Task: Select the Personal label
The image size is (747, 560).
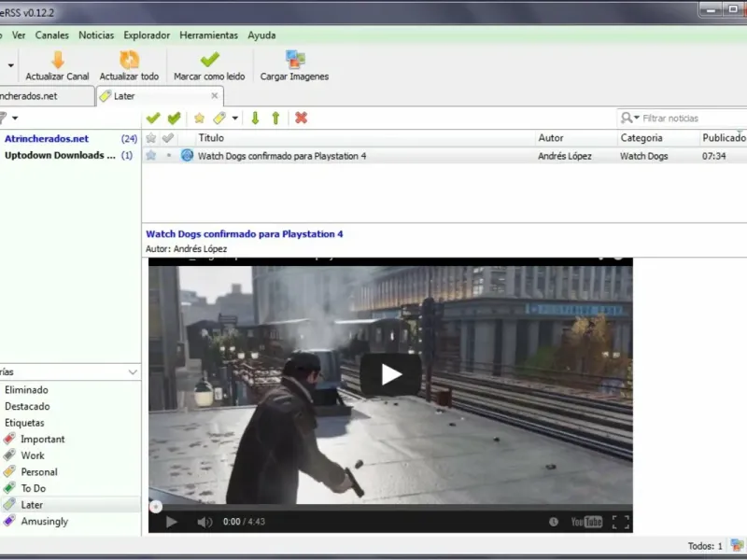Action: (x=39, y=472)
